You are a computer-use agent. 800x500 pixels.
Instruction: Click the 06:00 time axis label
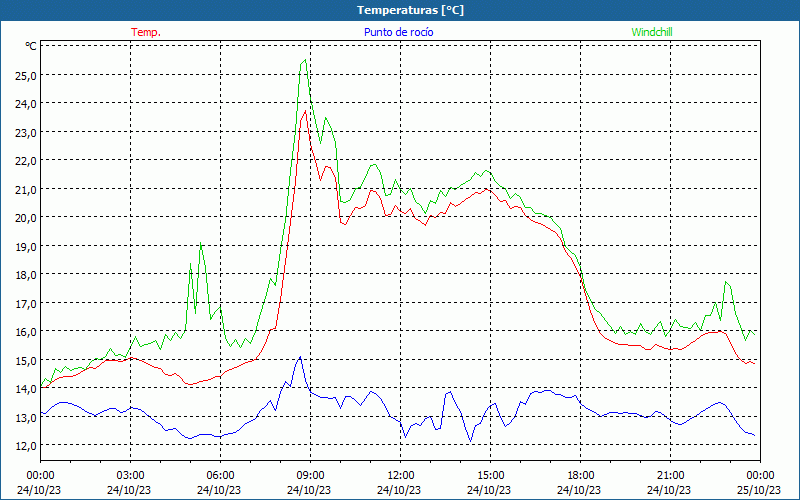pyautogui.click(x=220, y=476)
